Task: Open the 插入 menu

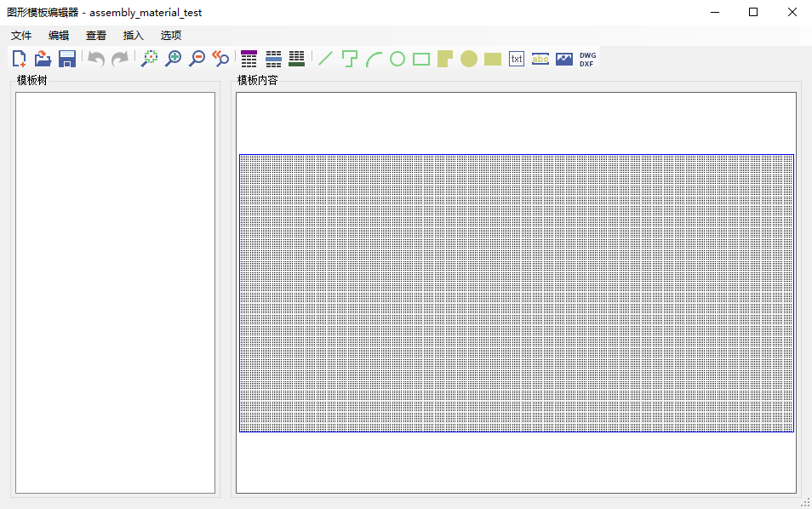Action: pos(133,35)
